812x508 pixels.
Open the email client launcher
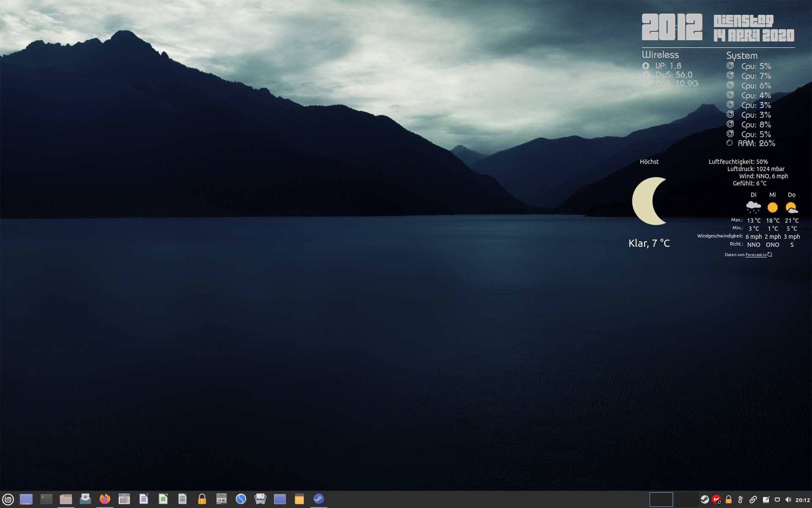tap(85, 500)
